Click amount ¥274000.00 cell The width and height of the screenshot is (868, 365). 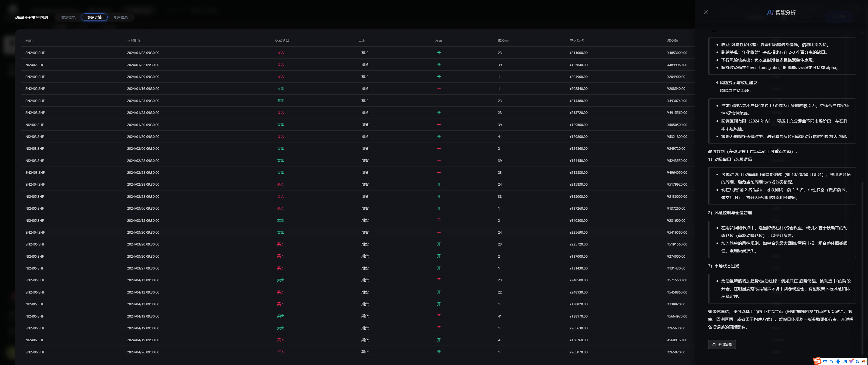676,256
